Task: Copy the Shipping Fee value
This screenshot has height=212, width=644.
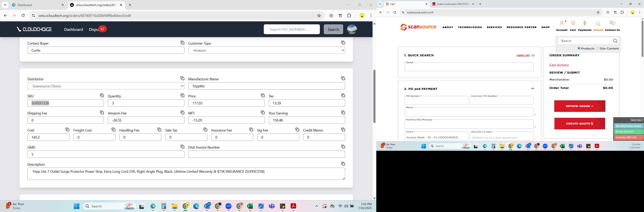Action: (102, 113)
